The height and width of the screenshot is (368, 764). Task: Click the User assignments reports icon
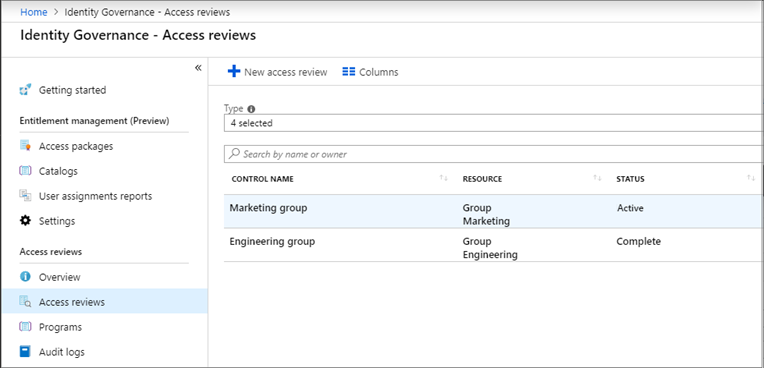pyautogui.click(x=25, y=196)
